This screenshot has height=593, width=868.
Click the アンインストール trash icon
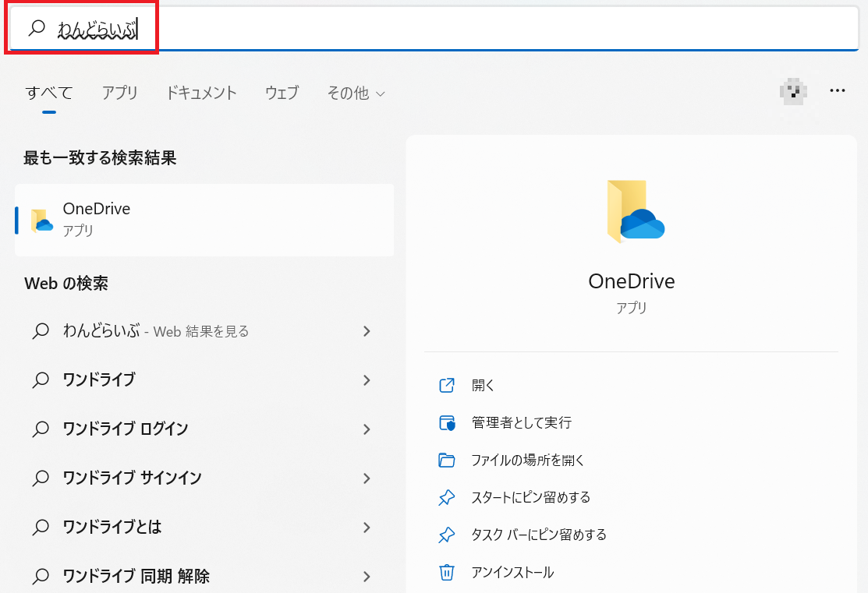pos(447,572)
